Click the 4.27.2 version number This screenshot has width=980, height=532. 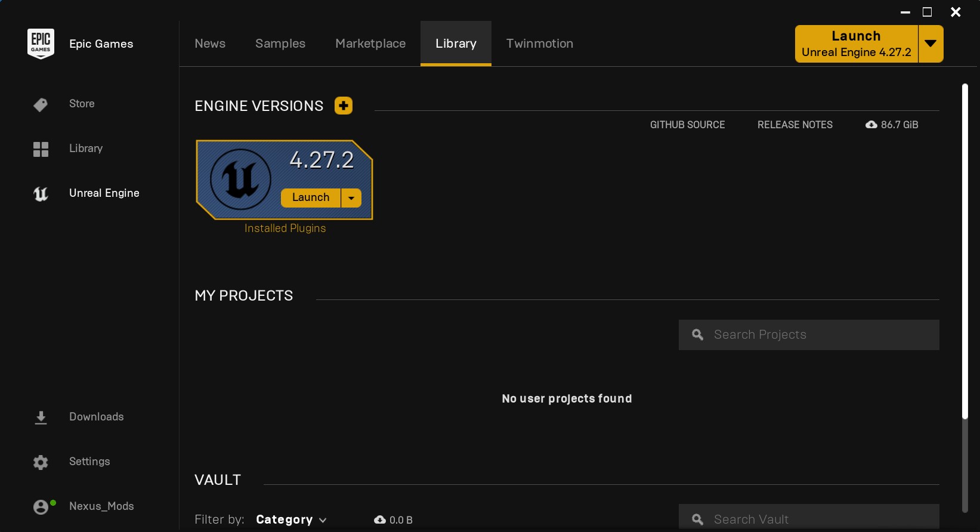[x=321, y=160]
